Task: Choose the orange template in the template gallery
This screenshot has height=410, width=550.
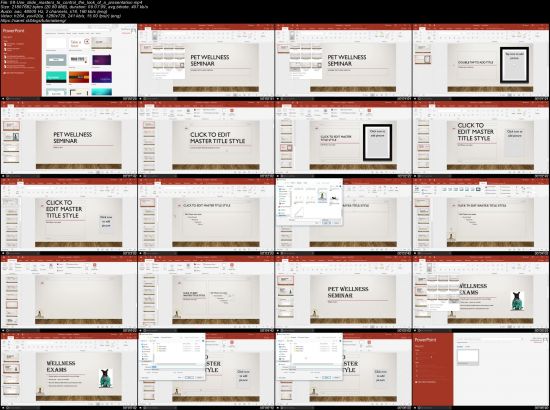Action: (79, 77)
